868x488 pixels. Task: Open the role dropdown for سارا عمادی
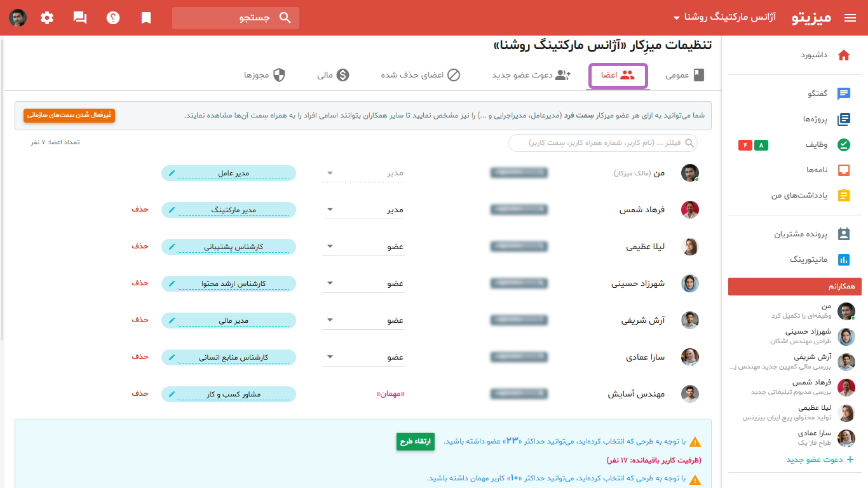coord(363,357)
